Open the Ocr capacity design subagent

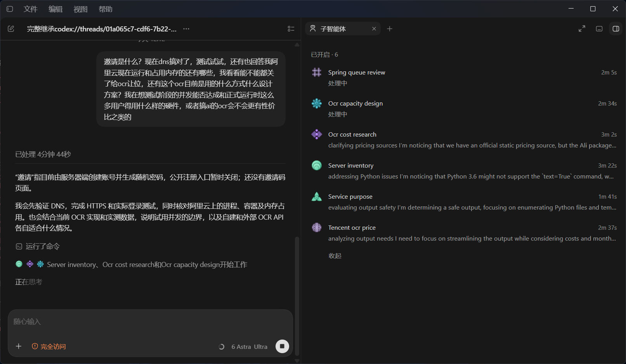464,109
